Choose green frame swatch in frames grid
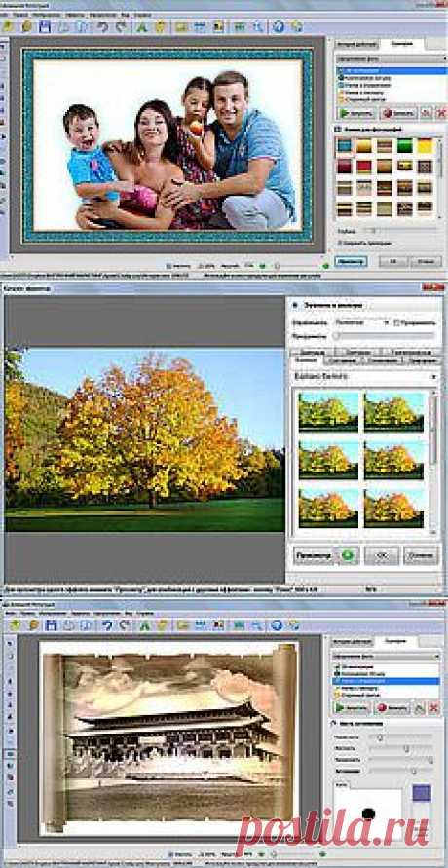Image resolution: width=448 pixels, height=868 pixels. (404, 145)
